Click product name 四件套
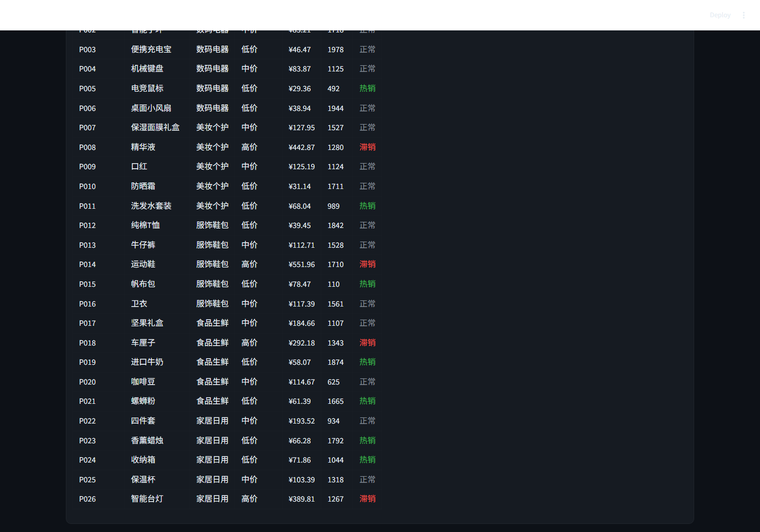The width and height of the screenshot is (760, 532). 143,421
